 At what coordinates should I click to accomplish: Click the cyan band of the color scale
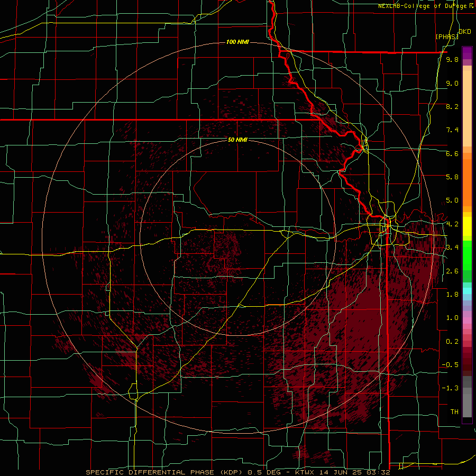click(467, 291)
